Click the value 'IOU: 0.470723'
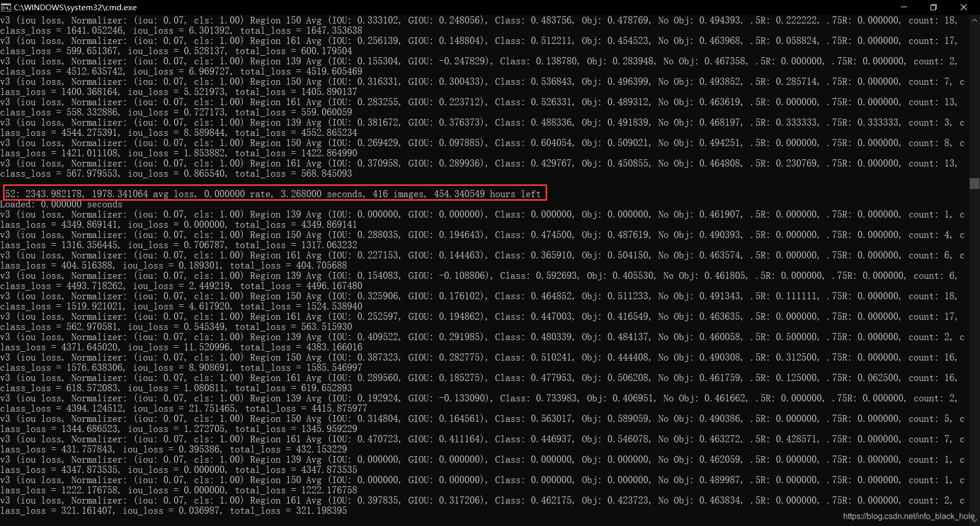The width and height of the screenshot is (980, 526). pyautogui.click(x=366, y=439)
